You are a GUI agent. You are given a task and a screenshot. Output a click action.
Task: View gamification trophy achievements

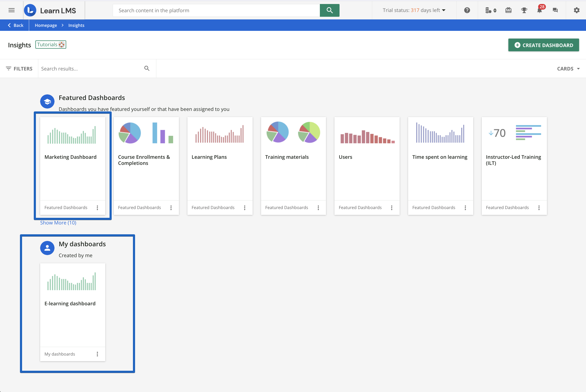click(524, 10)
